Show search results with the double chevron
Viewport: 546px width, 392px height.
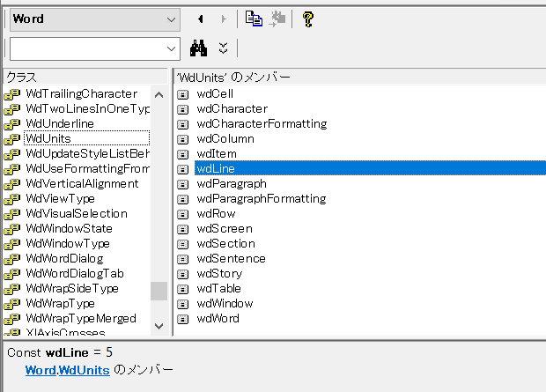pos(224,48)
